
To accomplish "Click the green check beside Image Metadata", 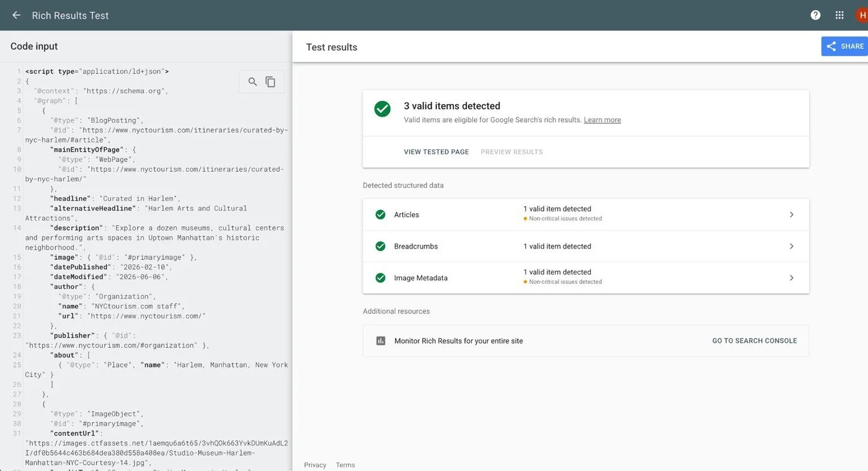I will click(x=381, y=278).
